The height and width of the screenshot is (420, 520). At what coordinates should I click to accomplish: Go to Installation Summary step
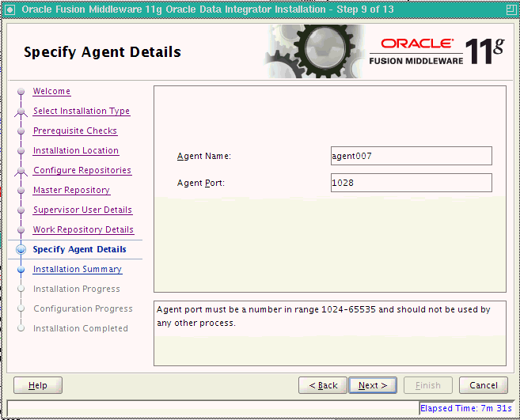[x=78, y=269]
